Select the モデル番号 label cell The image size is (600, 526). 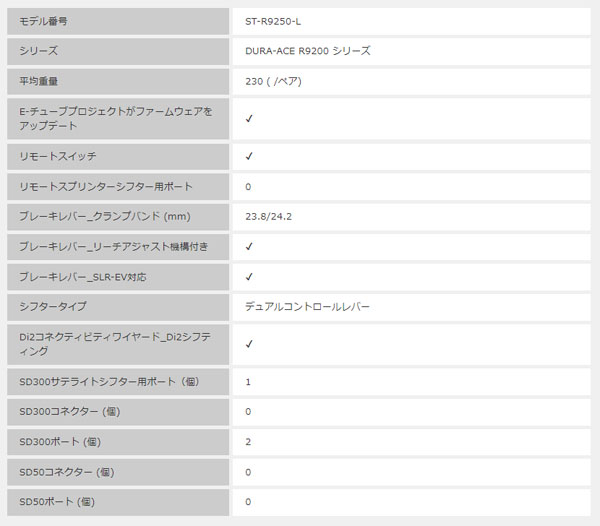(x=118, y=21)
